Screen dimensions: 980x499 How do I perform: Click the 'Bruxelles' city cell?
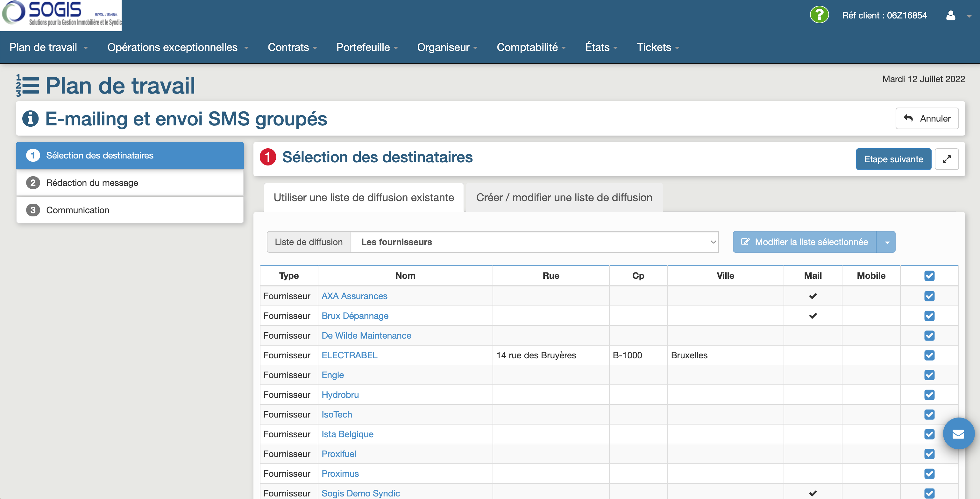(725, 355)
